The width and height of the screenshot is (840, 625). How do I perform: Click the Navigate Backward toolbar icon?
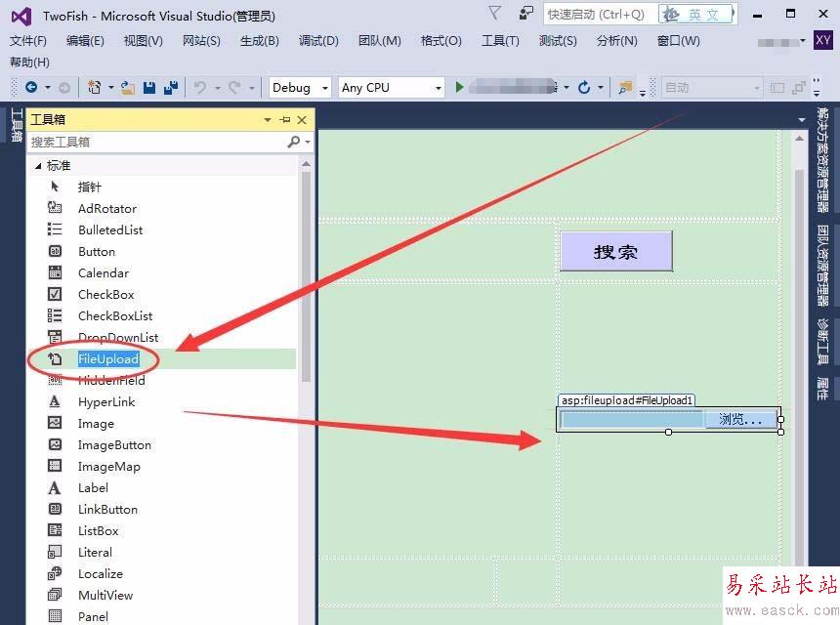31,87
